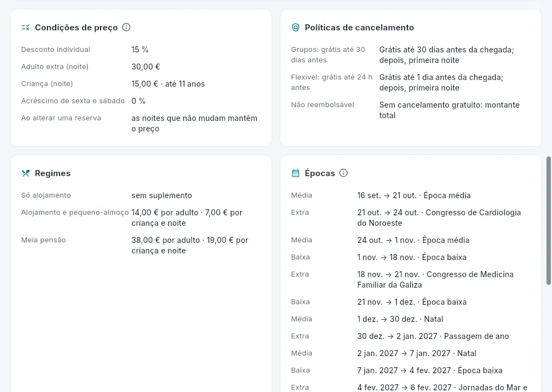Click '14,00 € por adulto' breakfast price

click(164, 213)
